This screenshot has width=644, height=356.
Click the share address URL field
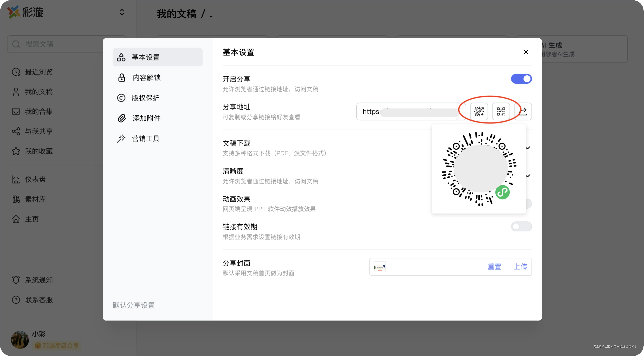pyautogui.click(x=410, y=111)
